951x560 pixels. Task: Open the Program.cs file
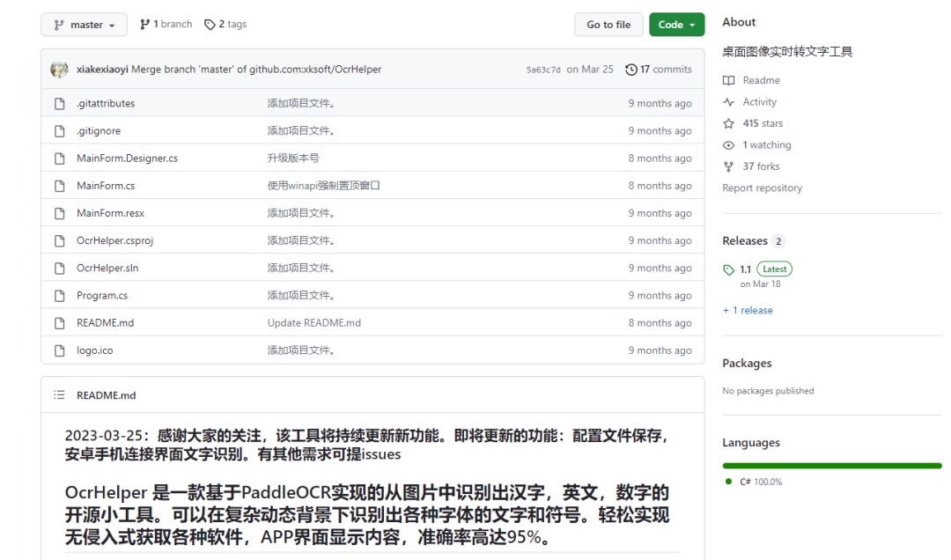point(102,296)
